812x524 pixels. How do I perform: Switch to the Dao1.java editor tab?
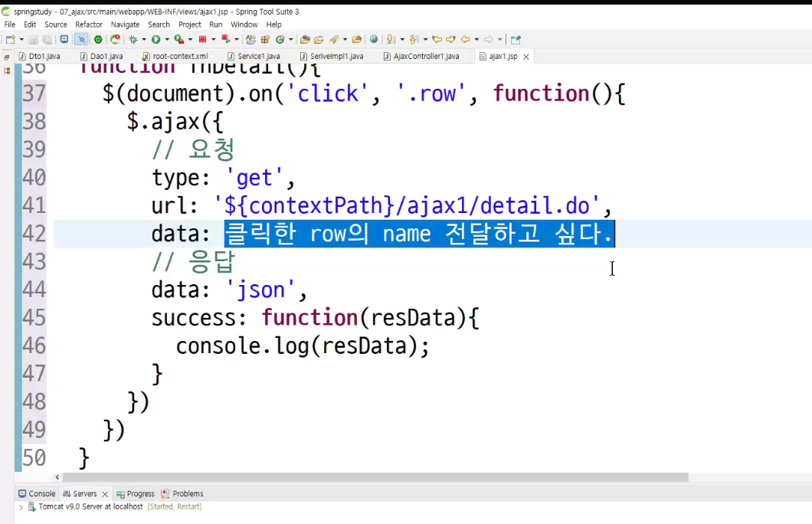coord(101,56)
